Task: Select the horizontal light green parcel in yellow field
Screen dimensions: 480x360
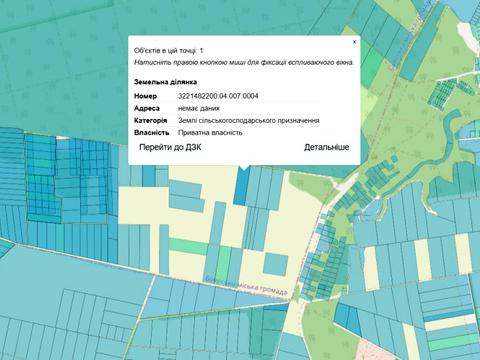Action: [189, 247]
